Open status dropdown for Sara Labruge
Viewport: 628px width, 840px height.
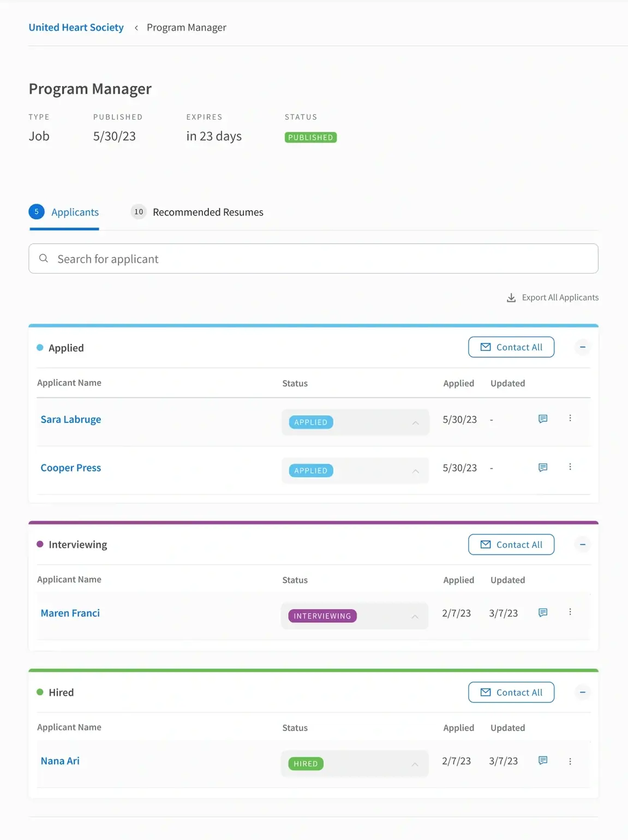point(355,422)
